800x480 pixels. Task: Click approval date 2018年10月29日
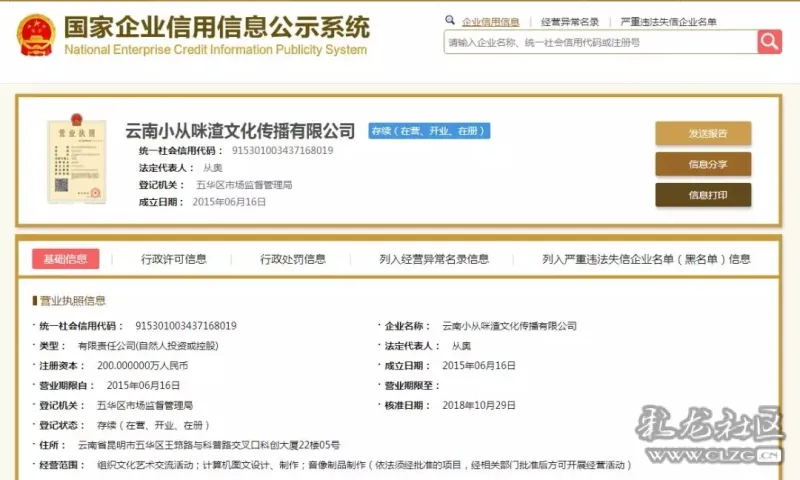pos(479,406)
